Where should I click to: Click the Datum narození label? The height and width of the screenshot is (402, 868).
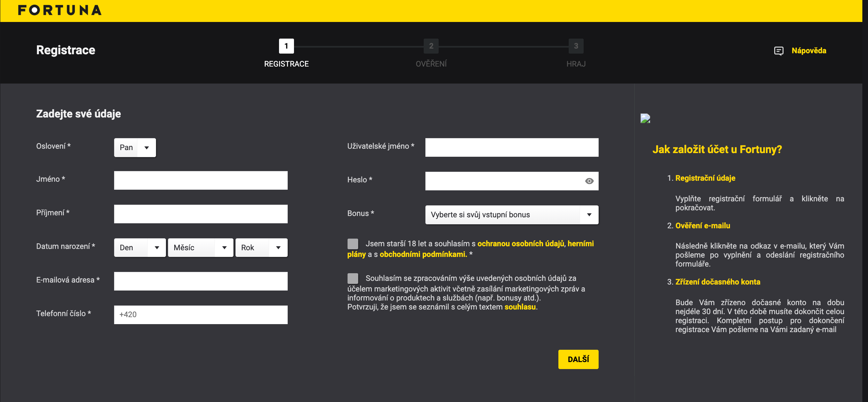pyautogui.click(x=66, y=247)
